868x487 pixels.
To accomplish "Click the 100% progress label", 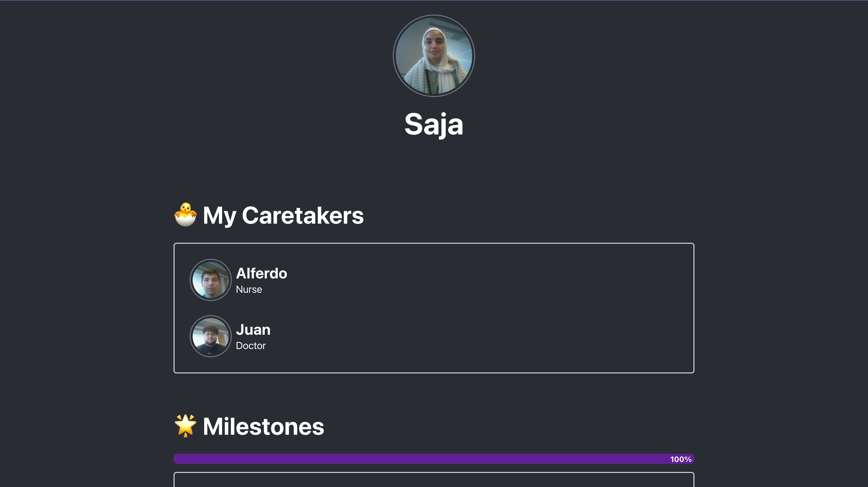I will pyautogui.click(x=681, y=459).
